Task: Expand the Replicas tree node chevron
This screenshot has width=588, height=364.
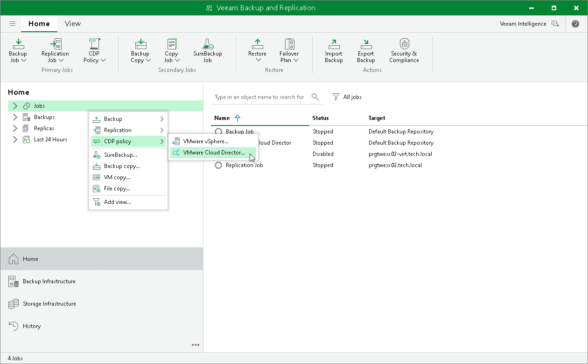Action: pyautogui.click(x=15, y=128)
